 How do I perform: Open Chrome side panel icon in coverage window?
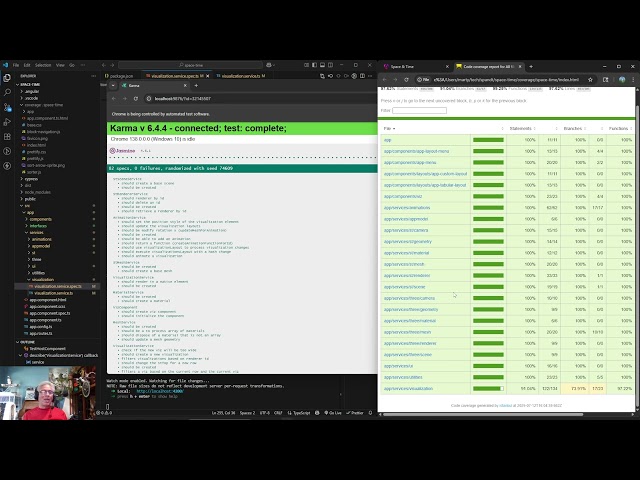pyautogui.click(x=606, y=80)
